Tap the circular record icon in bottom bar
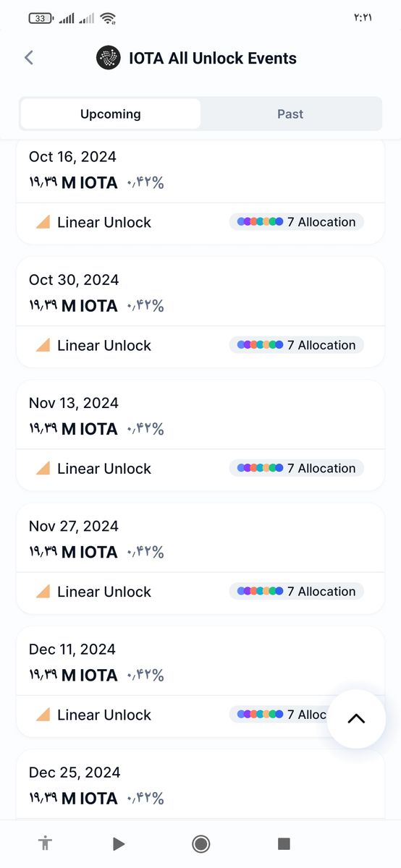Image resolution: width=401 pixels, height=868 pixels. click(201, 843)
